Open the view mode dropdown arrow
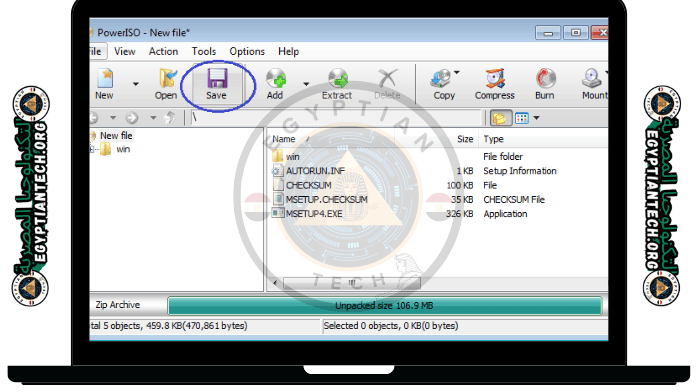The height and width of the screenshot is (392, 698). click(x=536, y=118)
